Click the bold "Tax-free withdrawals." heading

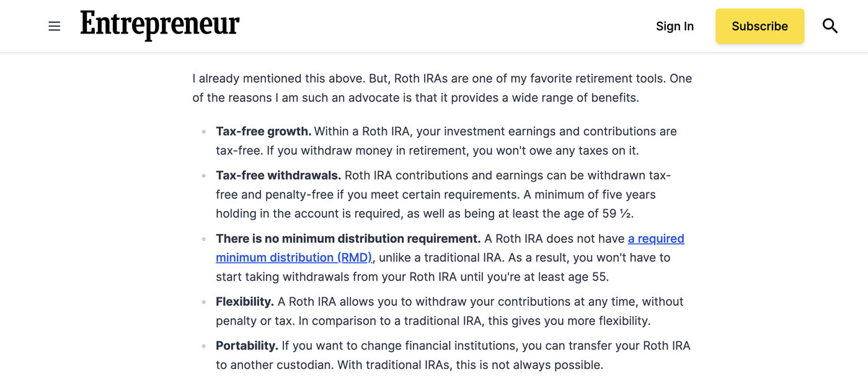(x=278, y=176)
